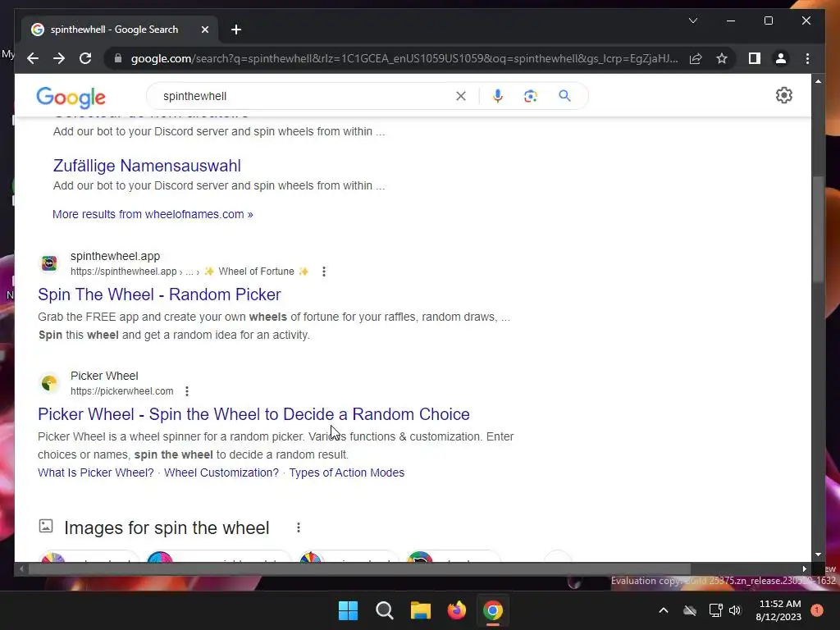This screenshot has width=840, height=630.
Task: Open clock and calendar at 11:52 AM
Action: pos(779,610)
